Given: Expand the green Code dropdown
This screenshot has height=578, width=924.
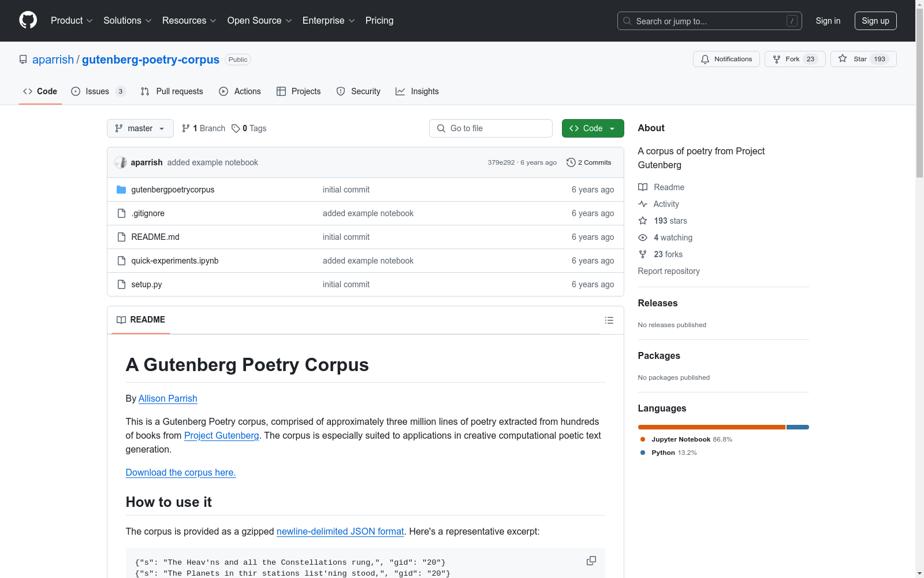Looking at the screenshot, I should [593, 128].
